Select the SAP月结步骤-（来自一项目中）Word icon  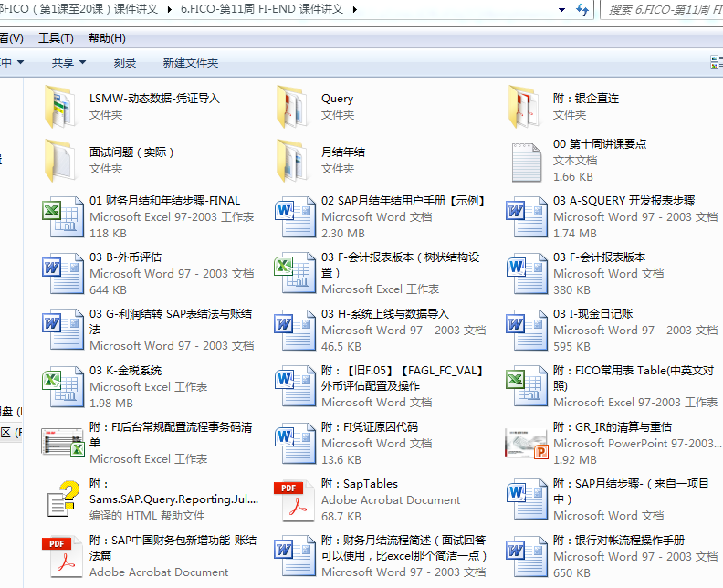tap(527, 500)
